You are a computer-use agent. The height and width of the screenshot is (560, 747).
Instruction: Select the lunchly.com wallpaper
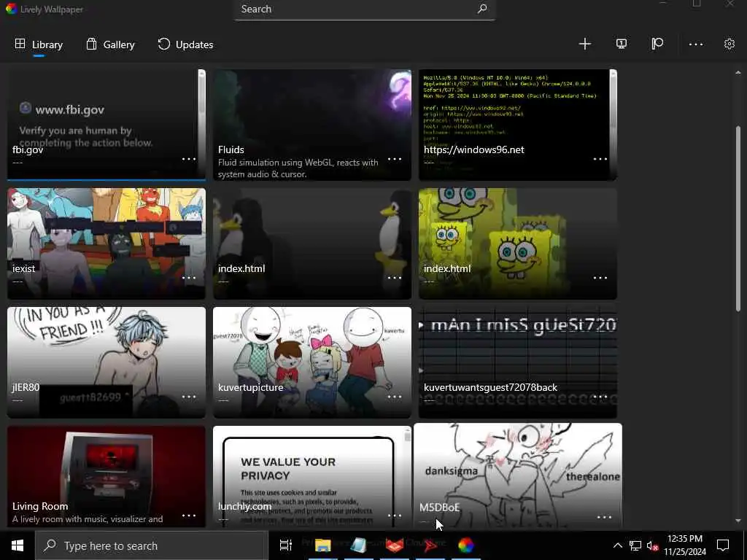pyautogui.click(x=312, y=477)
